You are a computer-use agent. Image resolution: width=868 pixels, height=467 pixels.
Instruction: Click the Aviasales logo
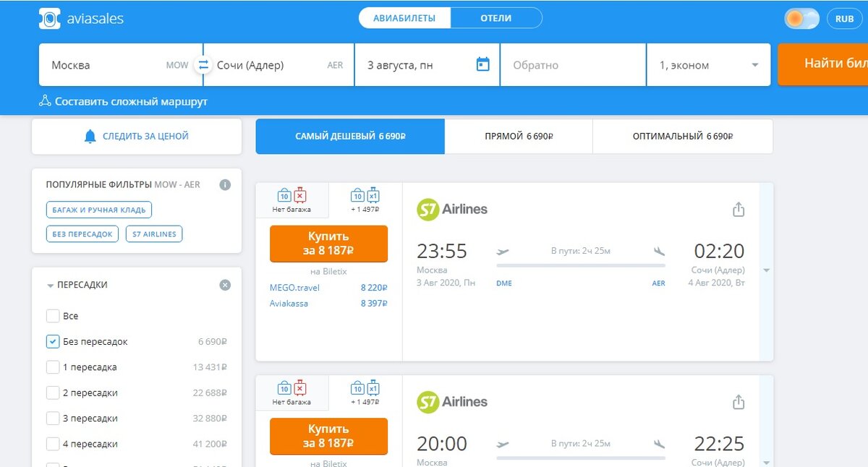coord(80,18)
